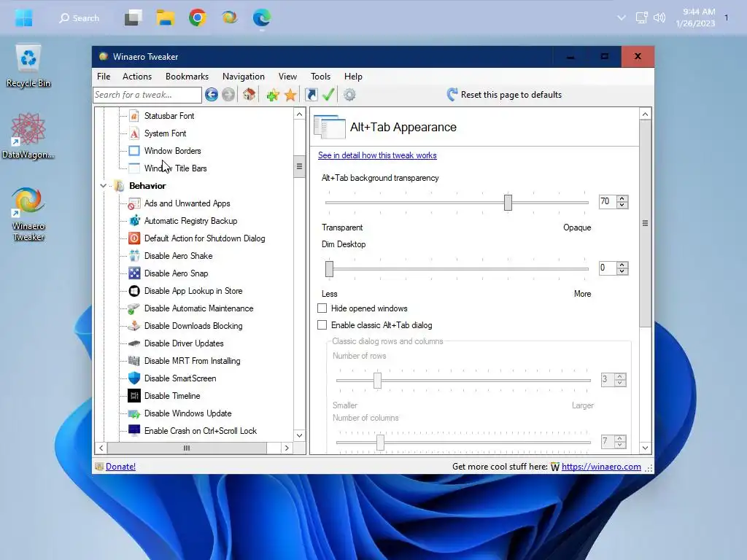Click the green checkmark toolbar icon
Screen dimensions: 747x560
pyautogui.click(x=328, y=94)
